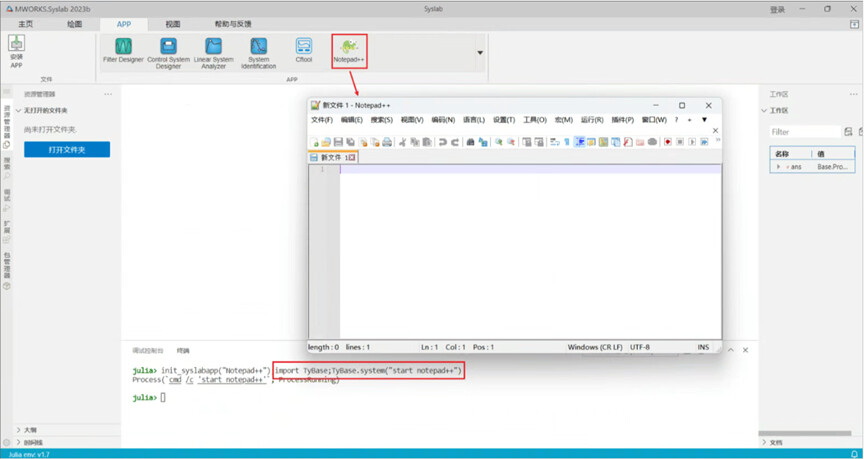Click the Redo icon in Notepad++

(455, 142)
